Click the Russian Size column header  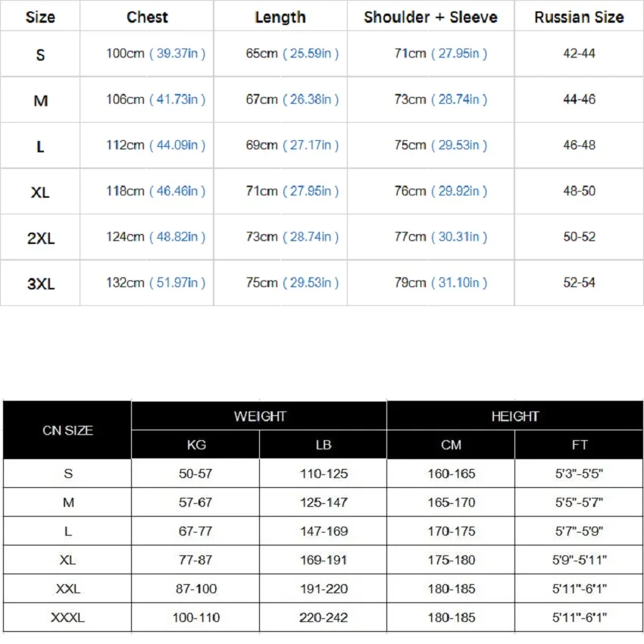[x=579, y=17]
